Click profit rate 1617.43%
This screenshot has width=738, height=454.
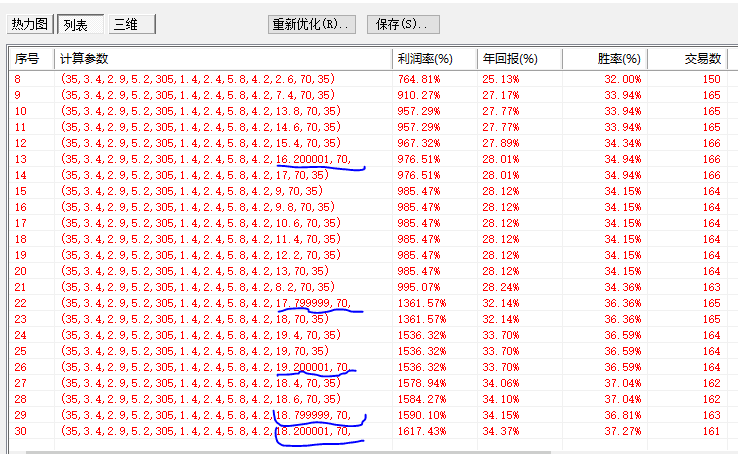click(422, 431)
